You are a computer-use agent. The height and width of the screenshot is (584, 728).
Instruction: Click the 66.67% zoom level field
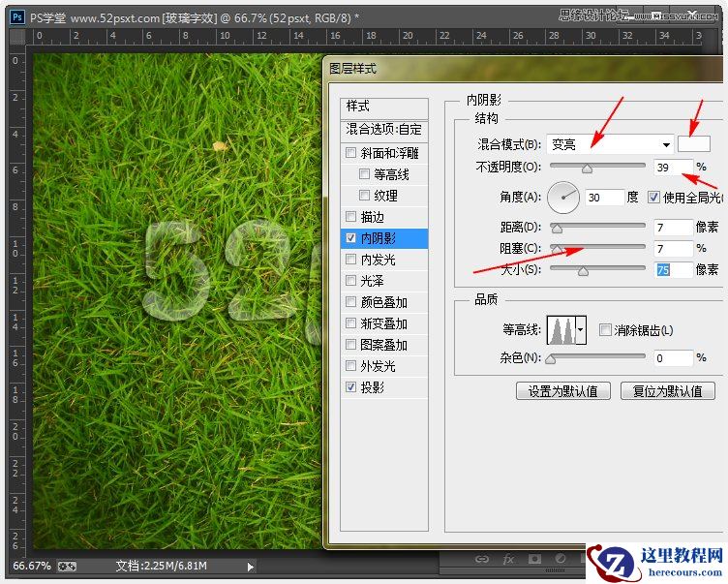(x=32, y=566)
